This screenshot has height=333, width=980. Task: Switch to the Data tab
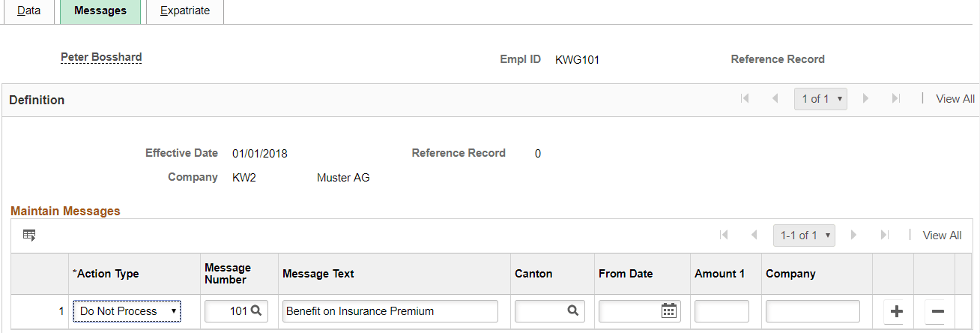[x=28, y=11]
